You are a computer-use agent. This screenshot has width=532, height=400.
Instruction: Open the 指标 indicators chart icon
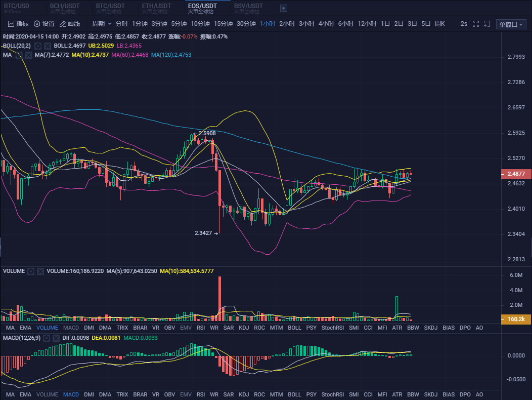coord(12,24)
